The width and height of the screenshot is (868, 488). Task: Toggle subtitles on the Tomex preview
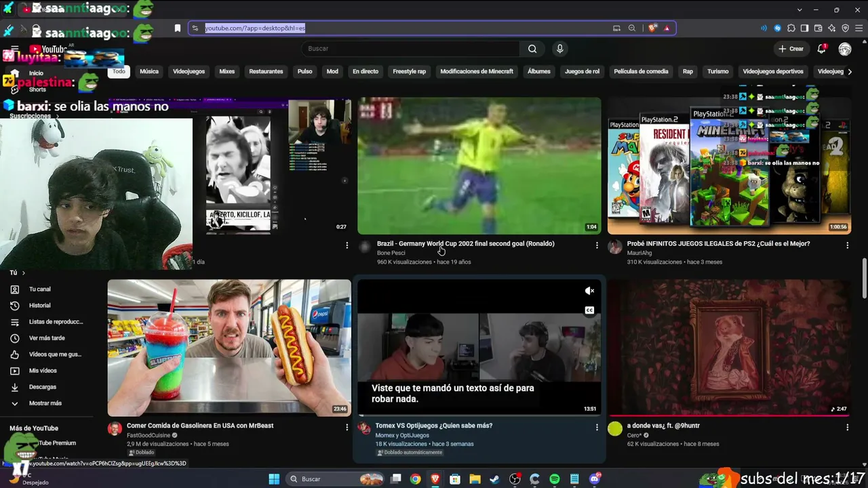[589, 310]
